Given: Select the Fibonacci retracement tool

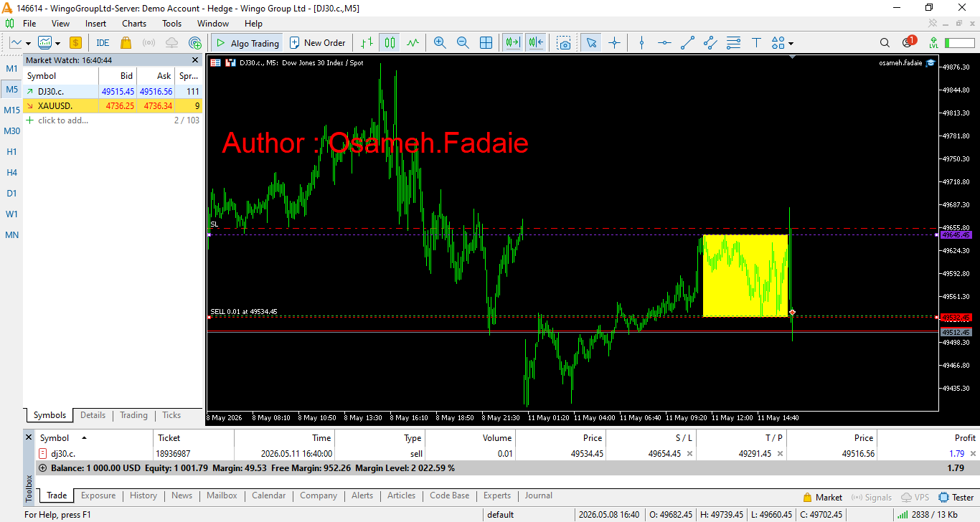Looking at the screenshot, I should pyautogui.click(x=733, y=43).
